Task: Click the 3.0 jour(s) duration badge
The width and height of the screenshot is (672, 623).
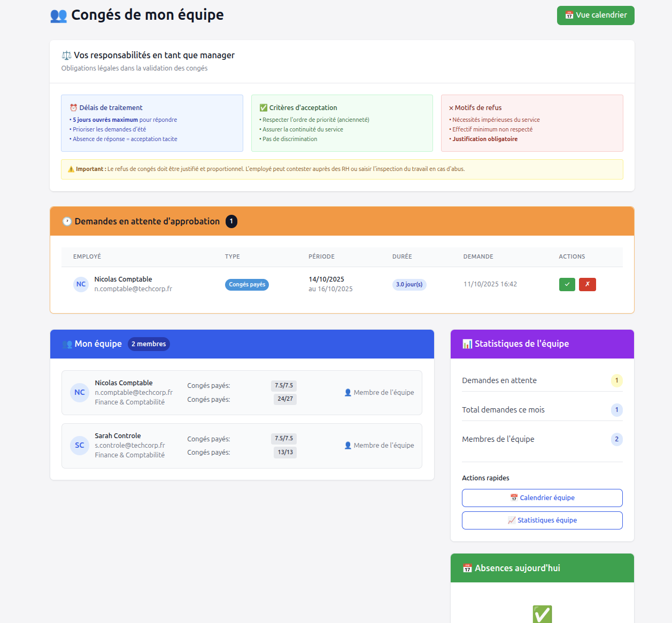Action: tap(409, 285)
